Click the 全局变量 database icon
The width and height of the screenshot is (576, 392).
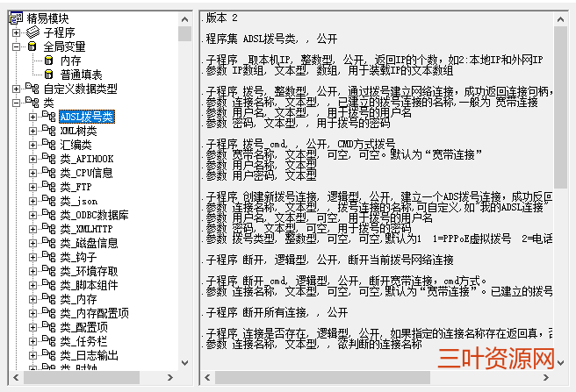click(32, 46)
